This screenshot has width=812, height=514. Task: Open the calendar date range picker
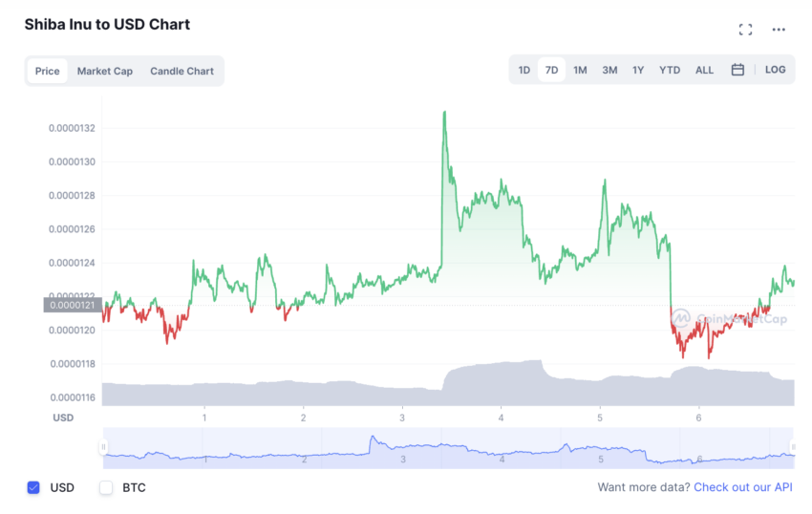click(x=737, y=70)
